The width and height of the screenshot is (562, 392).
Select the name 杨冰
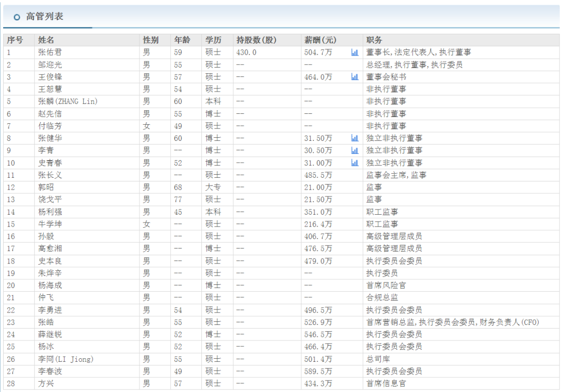click(46, 347)
